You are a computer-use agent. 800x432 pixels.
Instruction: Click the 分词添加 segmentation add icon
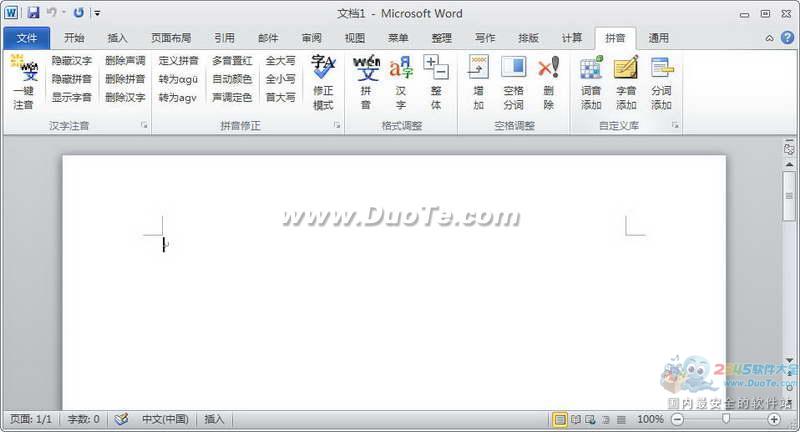point(661,80)
